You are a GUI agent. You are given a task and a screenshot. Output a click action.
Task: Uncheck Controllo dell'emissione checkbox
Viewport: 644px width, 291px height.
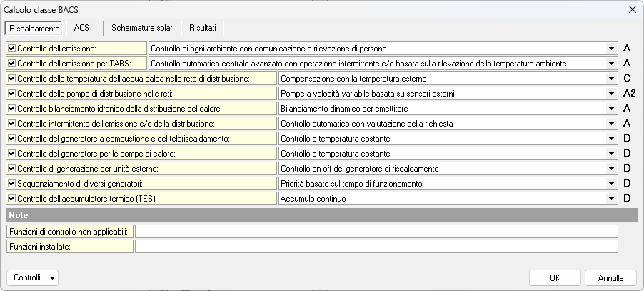11,49
